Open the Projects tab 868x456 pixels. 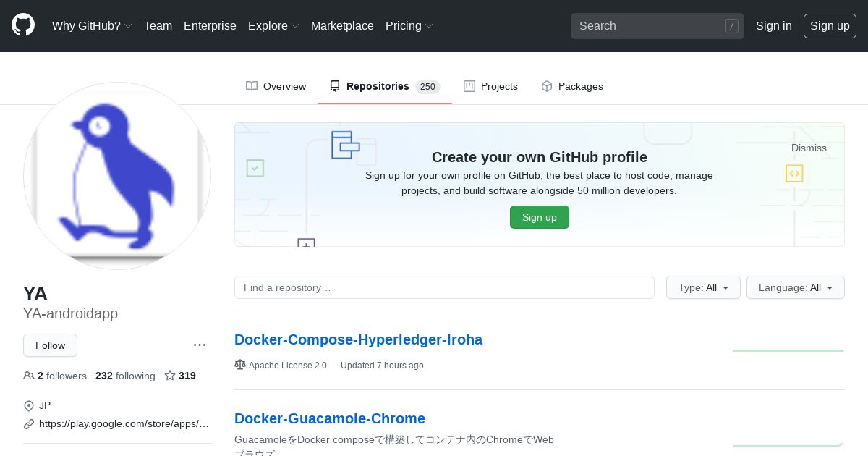point(491,86)
